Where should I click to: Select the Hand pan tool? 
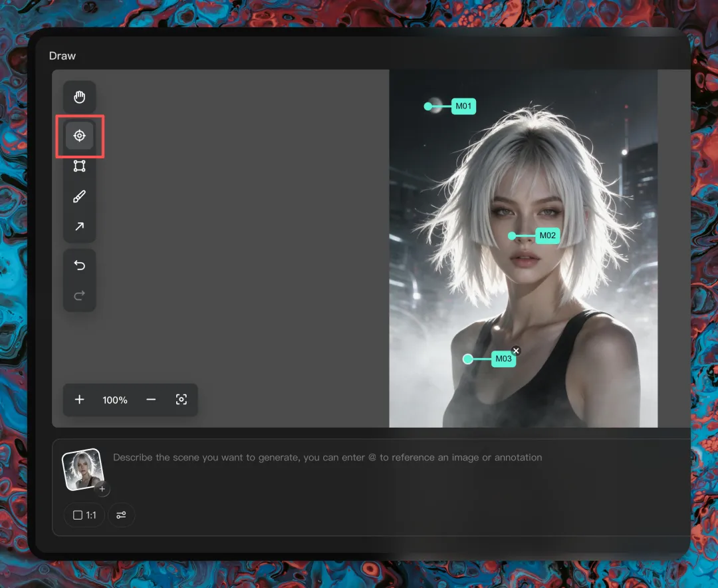tap(79, 97)
